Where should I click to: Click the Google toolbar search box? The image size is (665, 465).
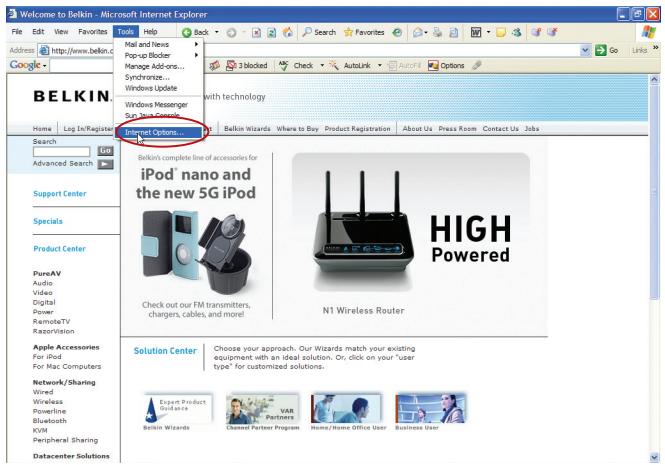82,65
